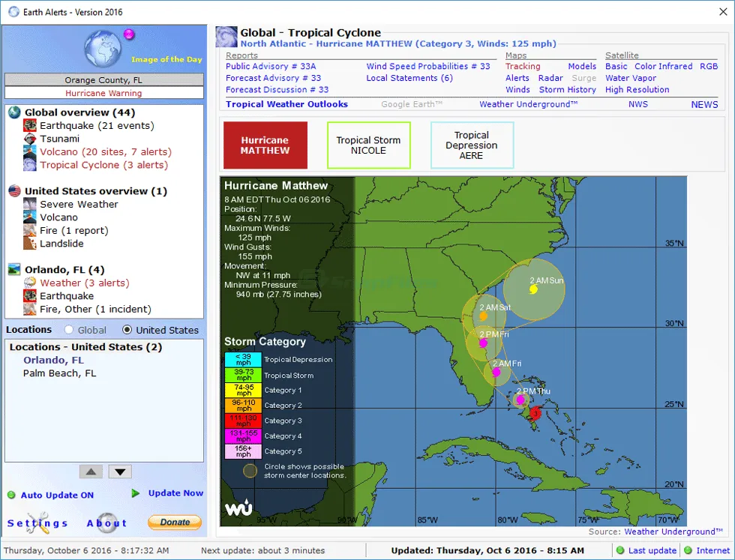Click the Orlando, FL location picture icon
Image resolution: width=735 pixels, height=560 pixels.
14,270
